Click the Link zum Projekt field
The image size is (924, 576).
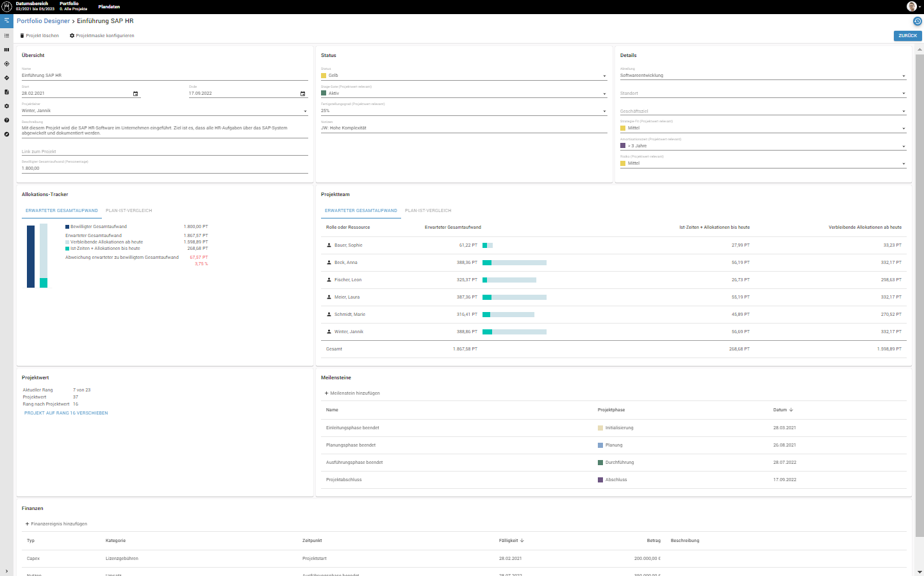(x=165, y=152)
